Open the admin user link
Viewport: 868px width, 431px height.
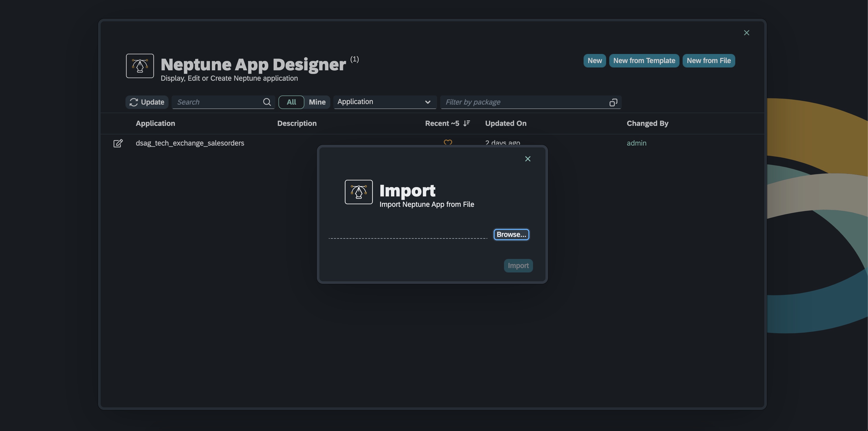(x=636, y=143)
